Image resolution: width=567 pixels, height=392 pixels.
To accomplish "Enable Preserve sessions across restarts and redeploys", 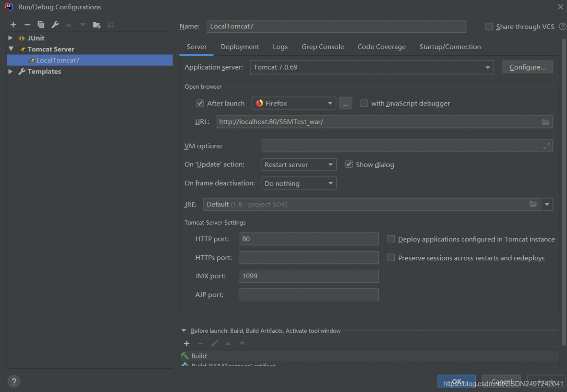I will tap(391, 257).
